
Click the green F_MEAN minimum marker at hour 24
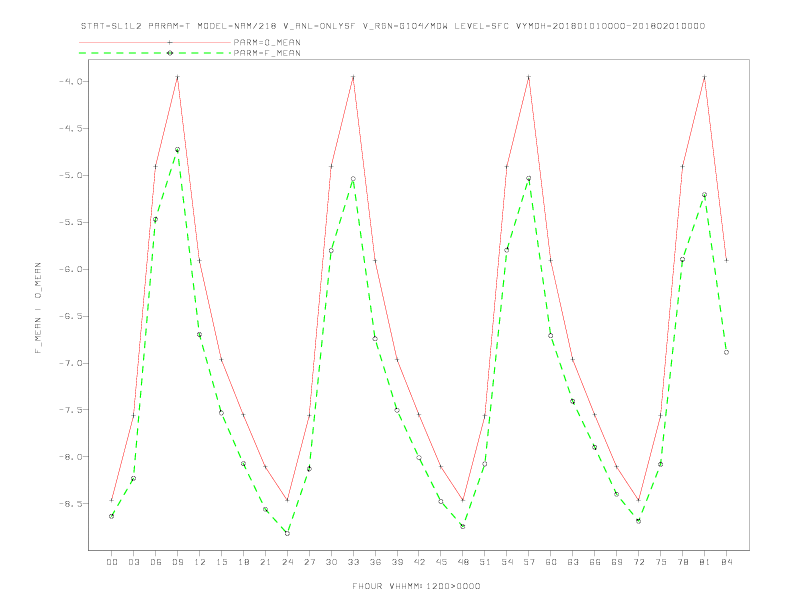pos(287,533)
